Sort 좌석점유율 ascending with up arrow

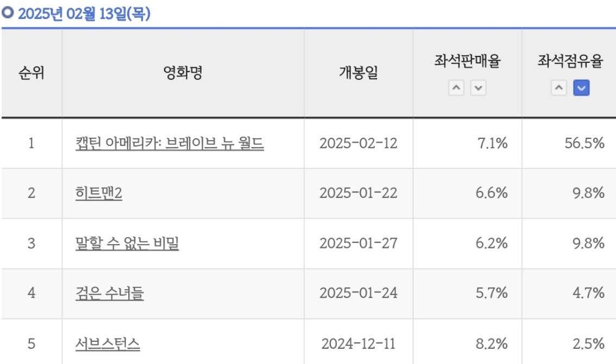[x=558, y=87]
